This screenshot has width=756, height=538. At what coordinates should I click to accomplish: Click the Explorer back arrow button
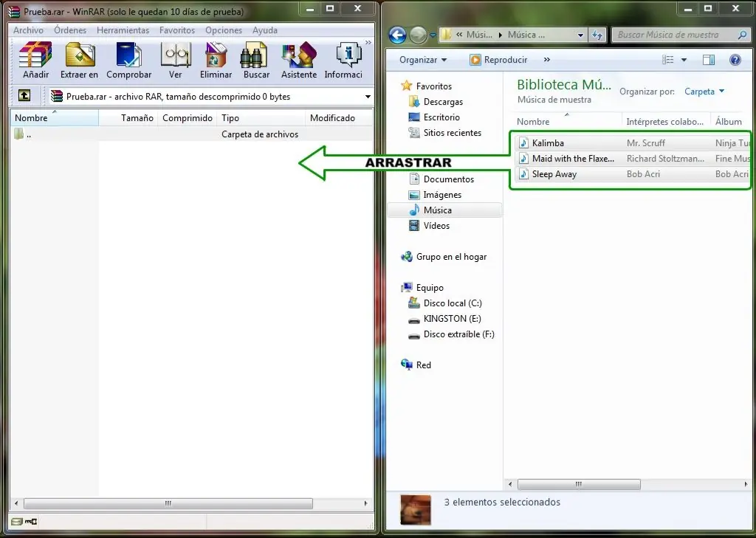[397, 35]
